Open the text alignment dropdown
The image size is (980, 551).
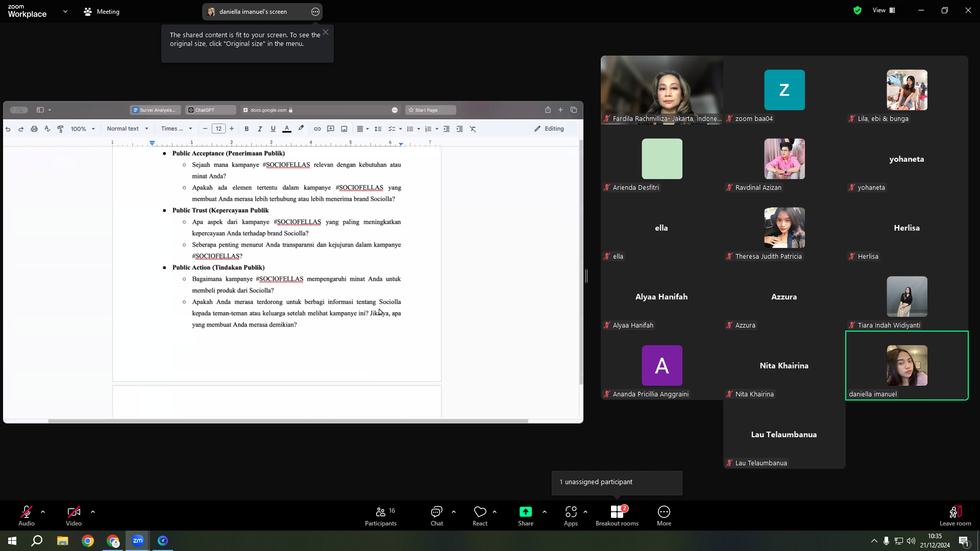(363, 129)
